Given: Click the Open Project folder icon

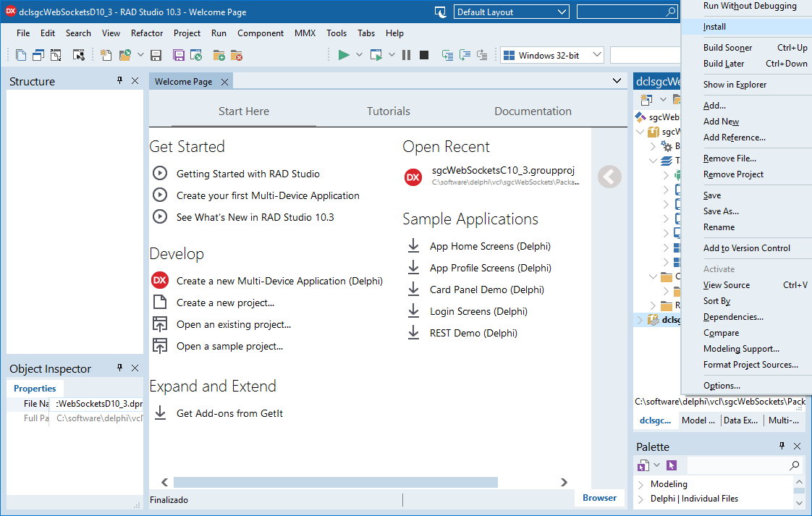Looking at the screenshot, I should click(x=124, y=55).
